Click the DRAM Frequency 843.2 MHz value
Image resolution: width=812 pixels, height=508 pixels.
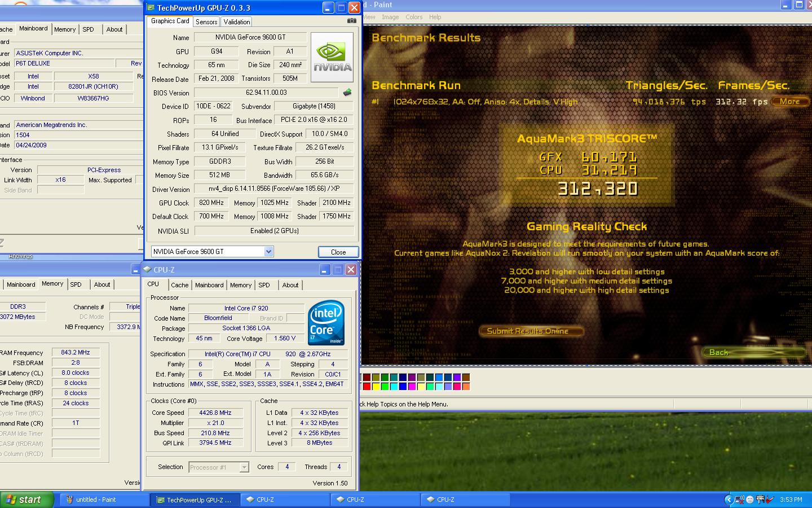tap(76, 352)
